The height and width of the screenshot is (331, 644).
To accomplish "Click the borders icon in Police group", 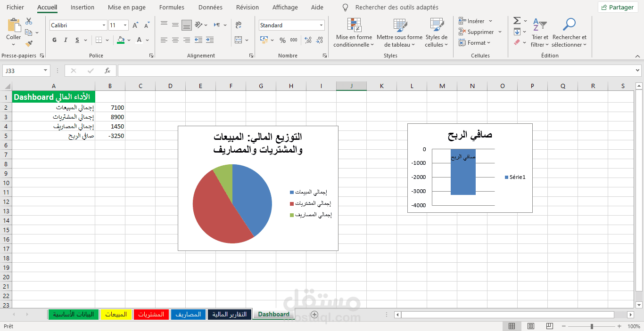I will point(99,40).
